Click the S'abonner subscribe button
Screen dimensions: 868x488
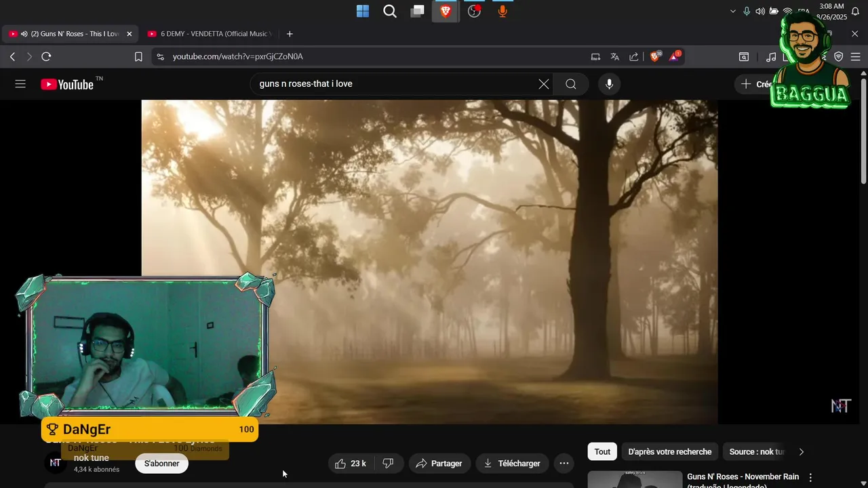click(162, 464)
